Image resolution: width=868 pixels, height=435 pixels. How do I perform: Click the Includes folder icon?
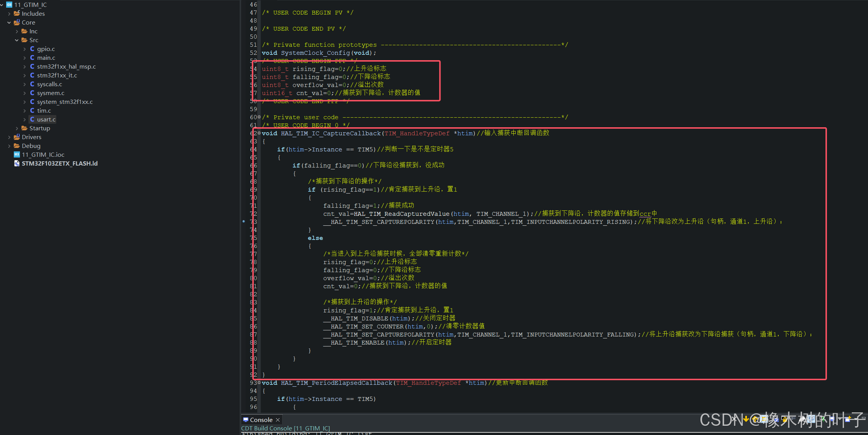coord(16,13)
